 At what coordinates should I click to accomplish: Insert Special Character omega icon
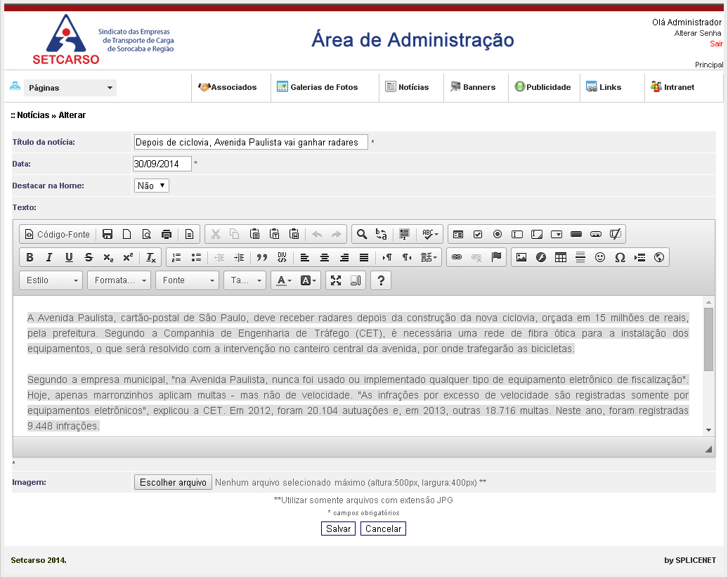[620, 257]
